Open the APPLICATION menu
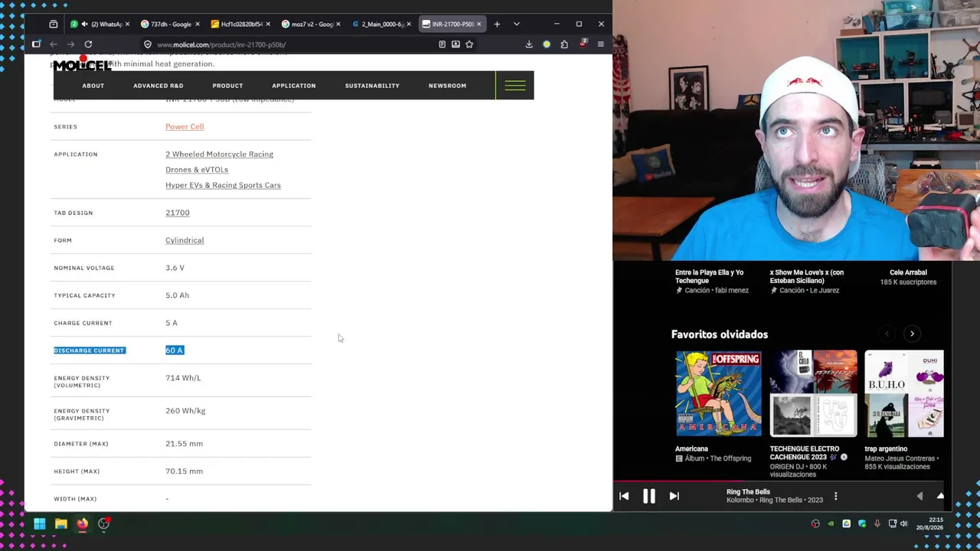This screenshot has width=980, height=551. (294, 86)
